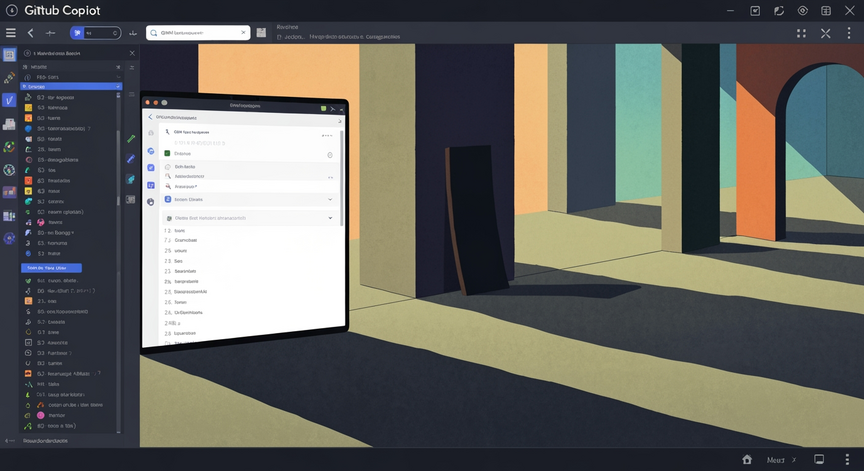Open the purple and orange chart icon in the activity bar
The width and height of the screenshot is (864, 471).
tap(9, 192)
